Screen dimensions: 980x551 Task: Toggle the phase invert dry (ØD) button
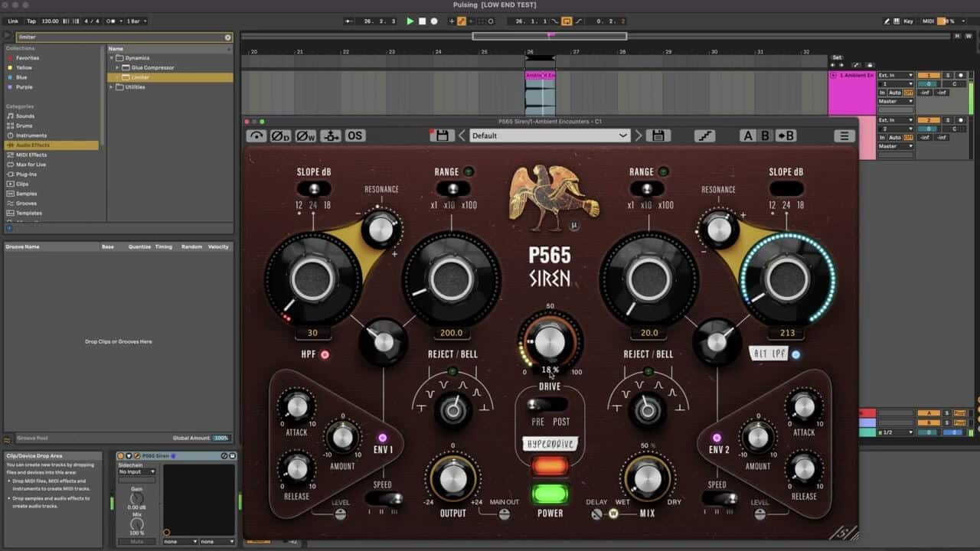click(x=281, y=135)
